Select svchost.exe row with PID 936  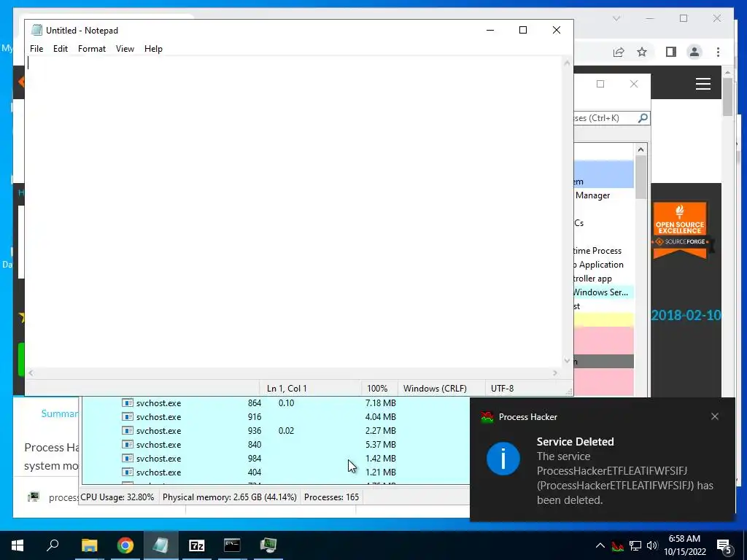(x=276, y=430)
